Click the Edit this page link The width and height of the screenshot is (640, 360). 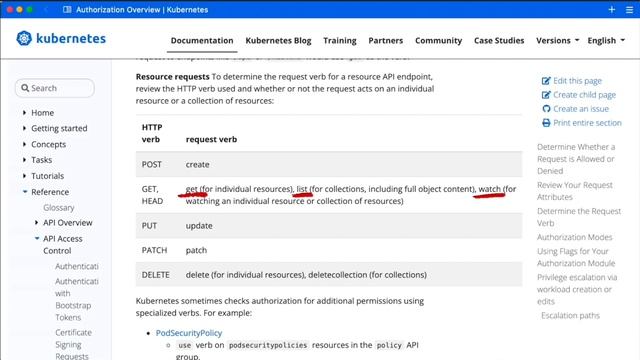tap(577, 81)
